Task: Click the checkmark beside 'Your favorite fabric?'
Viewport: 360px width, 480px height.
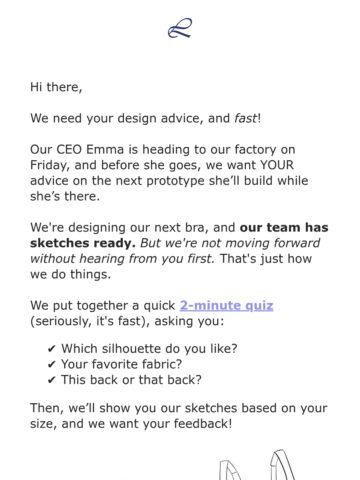Action: pos(51,365)
